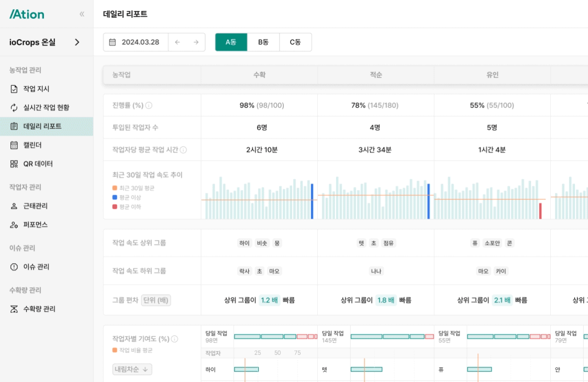Open 작업 지시 icon in sidebar
Image resolution: width=588 pixels, height=382 pixels.
pyautogui.click(x=14, y=89)
